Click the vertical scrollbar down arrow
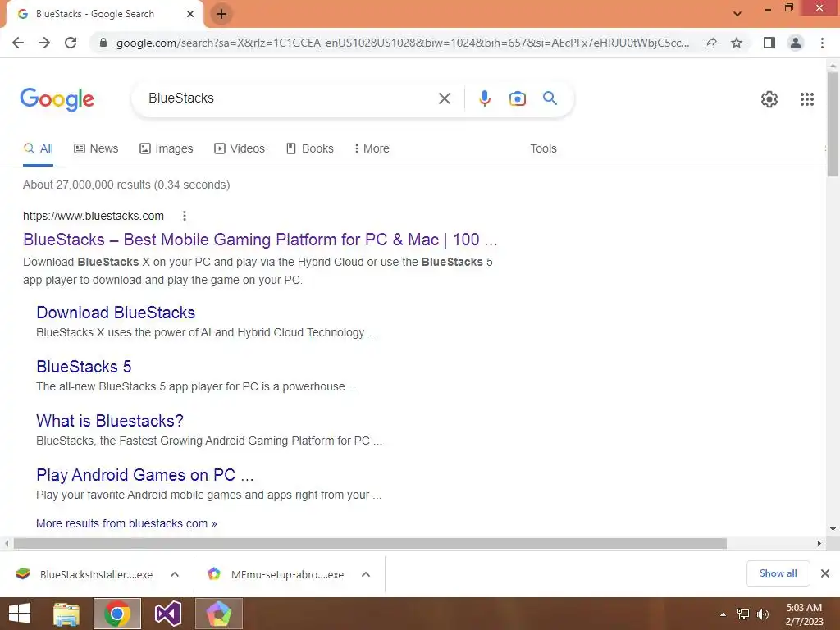The height and width of the screenshot is (630, 840). tap(833, 529)
